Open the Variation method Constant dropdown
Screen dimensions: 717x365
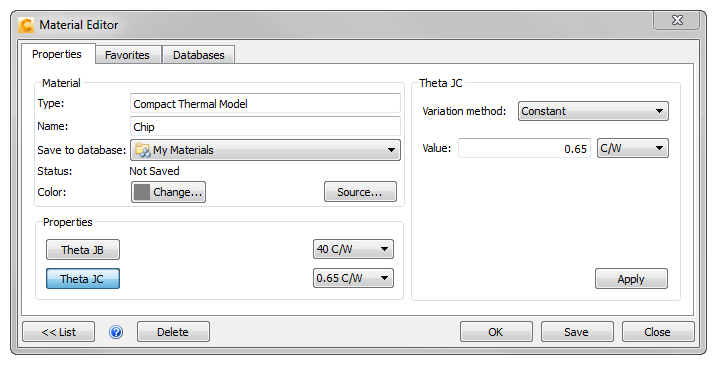tap(593, 111)
